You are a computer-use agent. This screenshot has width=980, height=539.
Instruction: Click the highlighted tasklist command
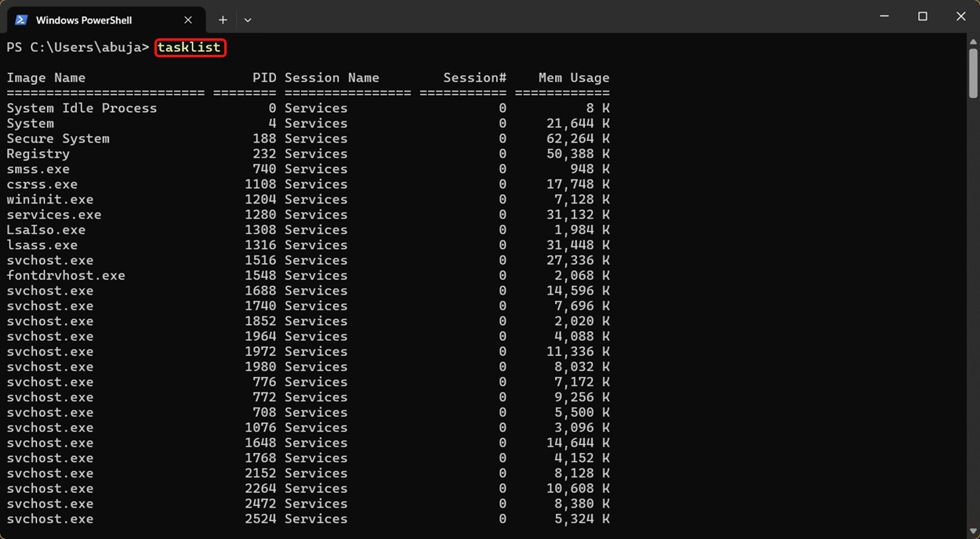click(190, 48)
